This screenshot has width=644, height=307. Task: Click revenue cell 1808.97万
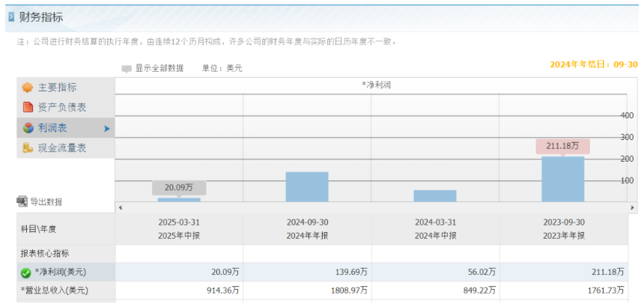[x=307, y=291]
